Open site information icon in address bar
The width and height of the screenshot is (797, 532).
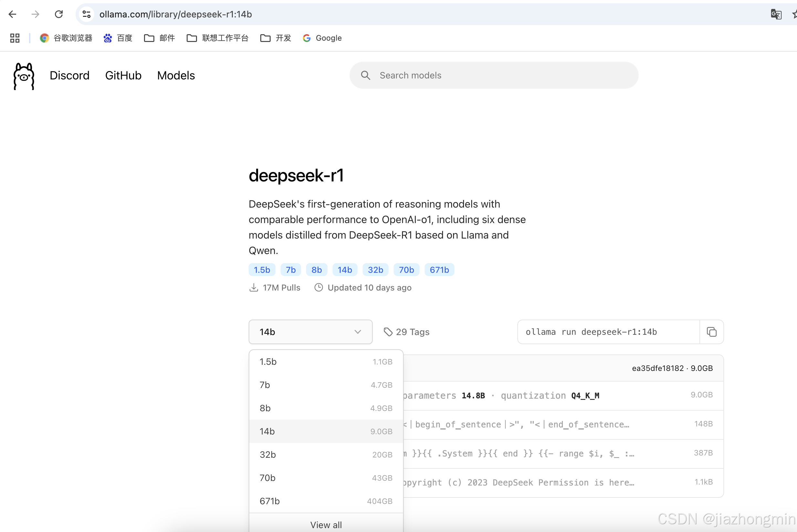click(87, 14)
